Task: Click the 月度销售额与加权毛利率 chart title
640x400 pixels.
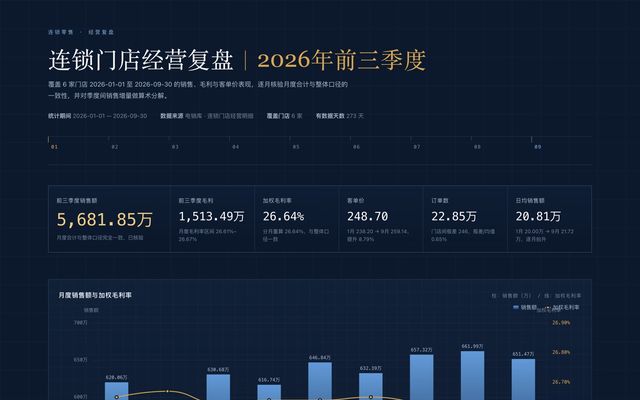Action: coord(95,295)
